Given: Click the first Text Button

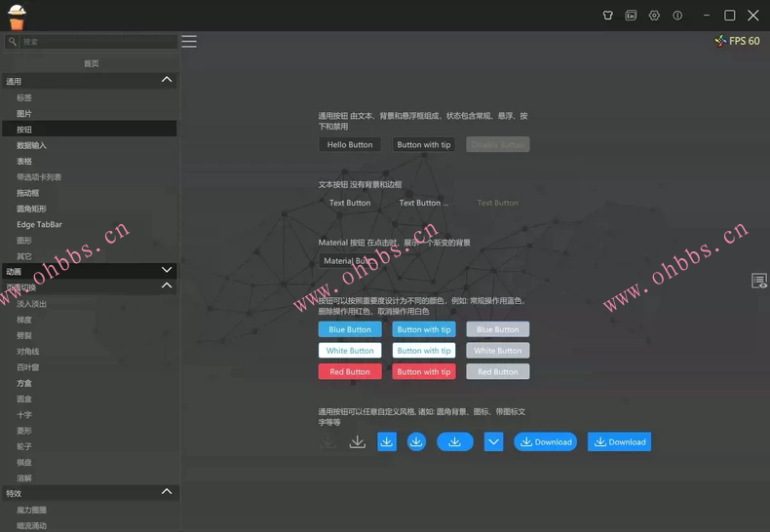Looking at the screenshot, I should pyautogui.click(x=350, y=203).
